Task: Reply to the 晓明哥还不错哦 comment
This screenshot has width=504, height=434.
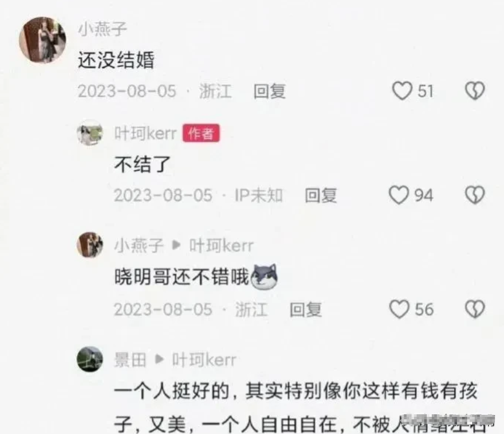Action: (306, 310)
